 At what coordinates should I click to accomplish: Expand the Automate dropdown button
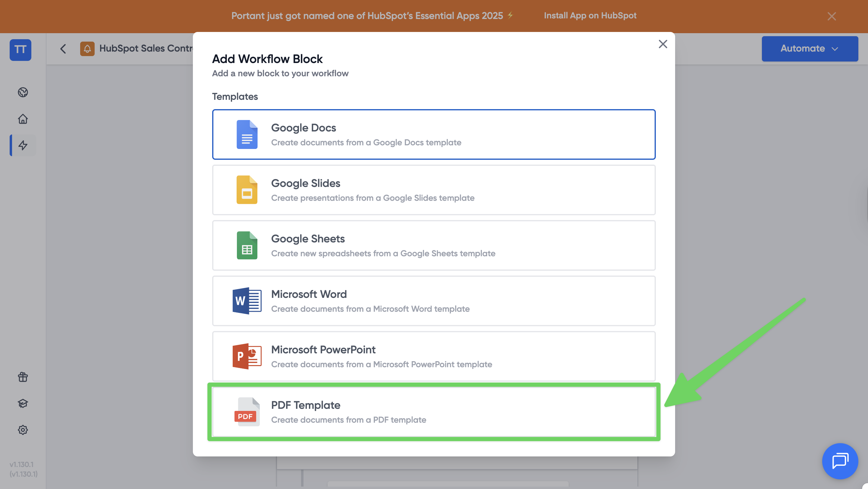point(810,49)
